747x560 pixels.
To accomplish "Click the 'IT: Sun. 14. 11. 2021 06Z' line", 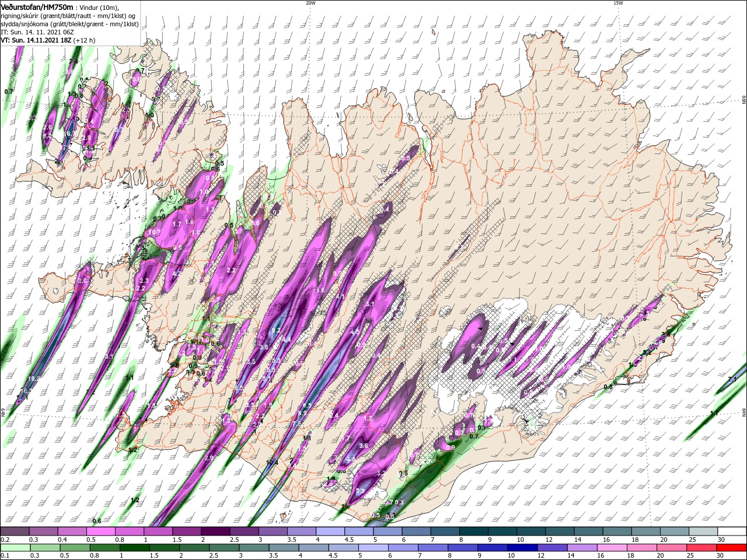I will pyautogui.click(x=39, y=32).
